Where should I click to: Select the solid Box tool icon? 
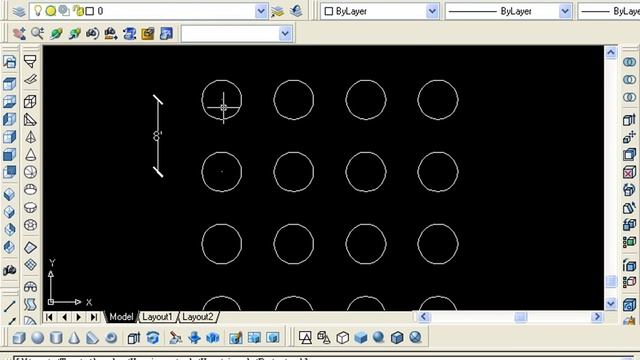pos(19,338)
